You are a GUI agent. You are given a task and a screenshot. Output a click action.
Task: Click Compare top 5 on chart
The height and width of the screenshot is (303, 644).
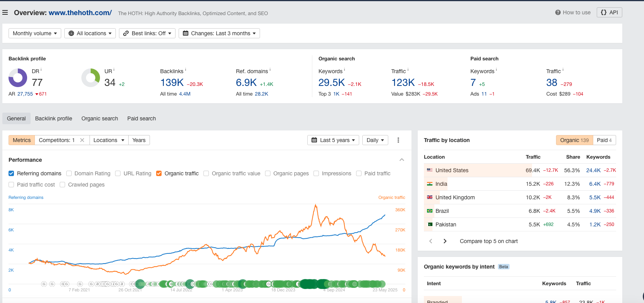pyautogui.click(x=489, y=241)
